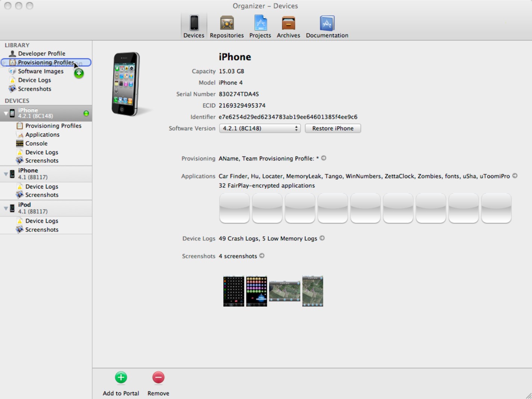Open Device Logs under iPod

coord(46,221)
